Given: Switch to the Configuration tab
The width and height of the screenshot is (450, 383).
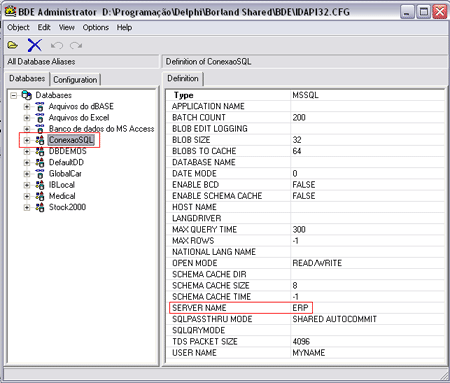Looking at the screenshot, I should 75,80.
